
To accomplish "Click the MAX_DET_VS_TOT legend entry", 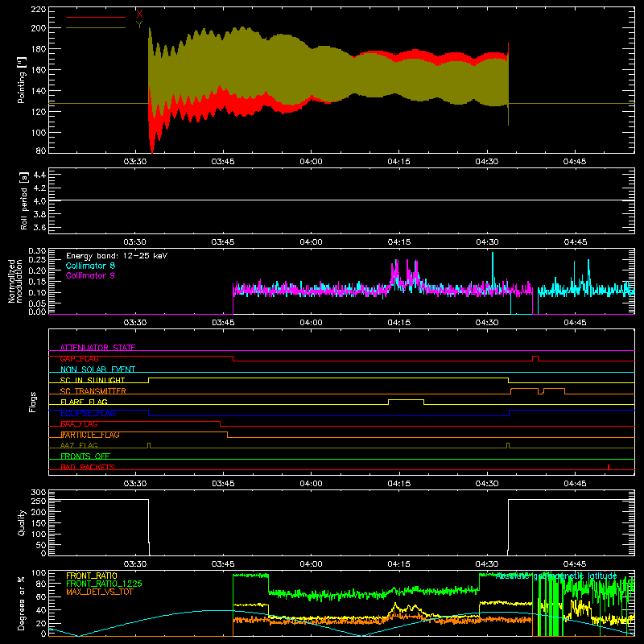I will click(100, 592).
